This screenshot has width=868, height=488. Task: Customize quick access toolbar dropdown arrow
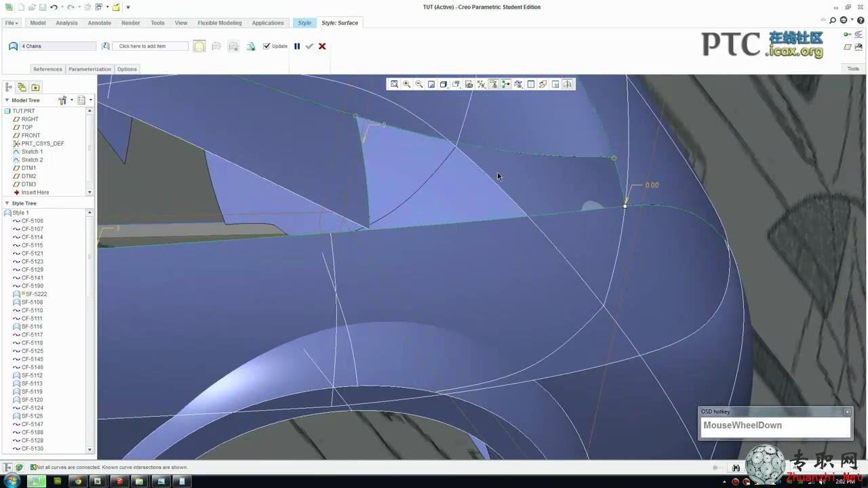[128, 7]
